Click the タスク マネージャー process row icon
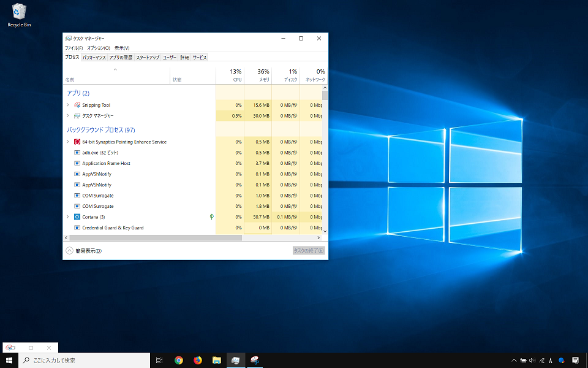 77,116
